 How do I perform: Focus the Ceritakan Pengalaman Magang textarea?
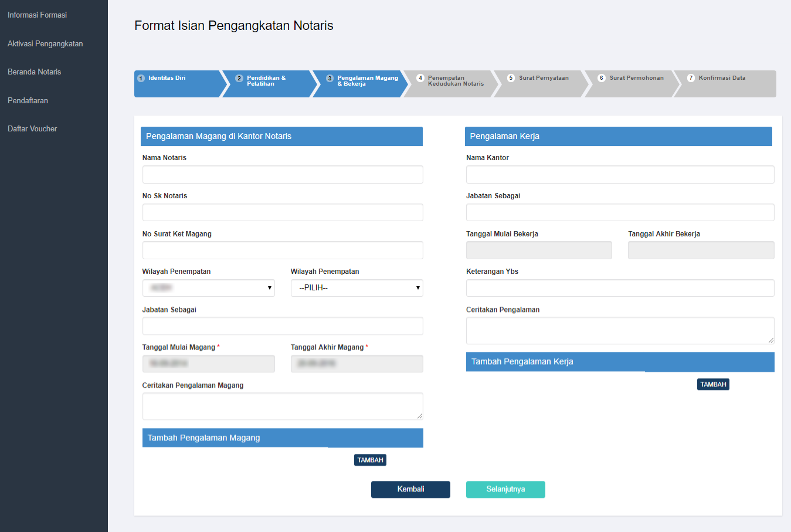(x=283, y=406)
